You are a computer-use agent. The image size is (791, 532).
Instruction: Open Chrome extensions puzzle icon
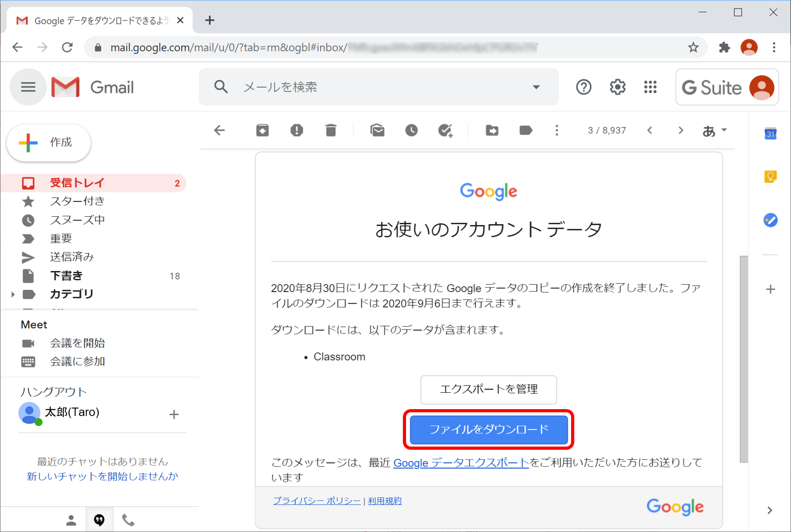[725, 47]
